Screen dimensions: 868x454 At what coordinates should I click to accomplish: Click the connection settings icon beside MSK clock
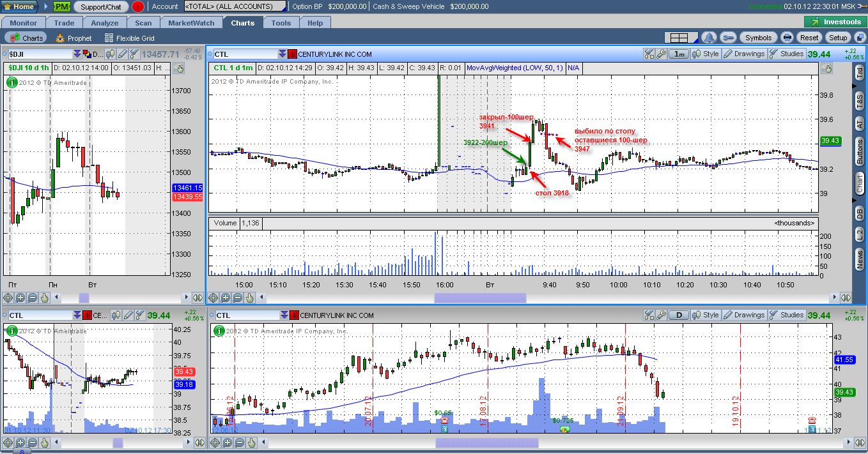[x=862, y=6]
